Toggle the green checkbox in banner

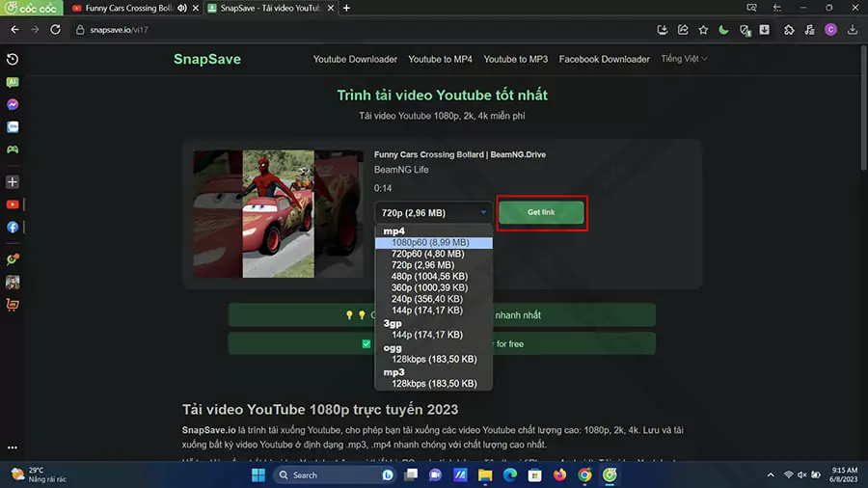click(366, 343)
